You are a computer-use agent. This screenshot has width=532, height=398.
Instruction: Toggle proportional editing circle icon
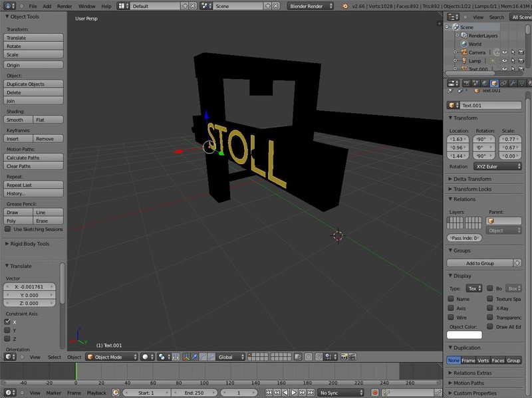(x=309, y=357)
